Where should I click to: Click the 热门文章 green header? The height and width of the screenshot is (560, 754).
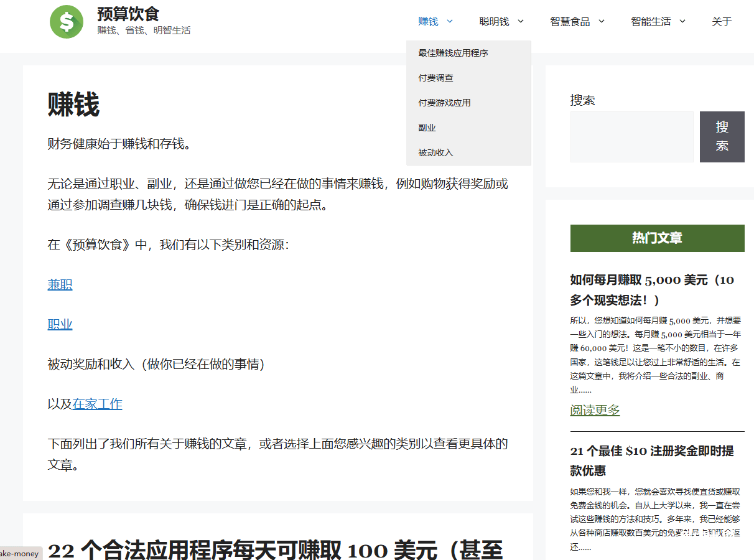click(657, 238)
